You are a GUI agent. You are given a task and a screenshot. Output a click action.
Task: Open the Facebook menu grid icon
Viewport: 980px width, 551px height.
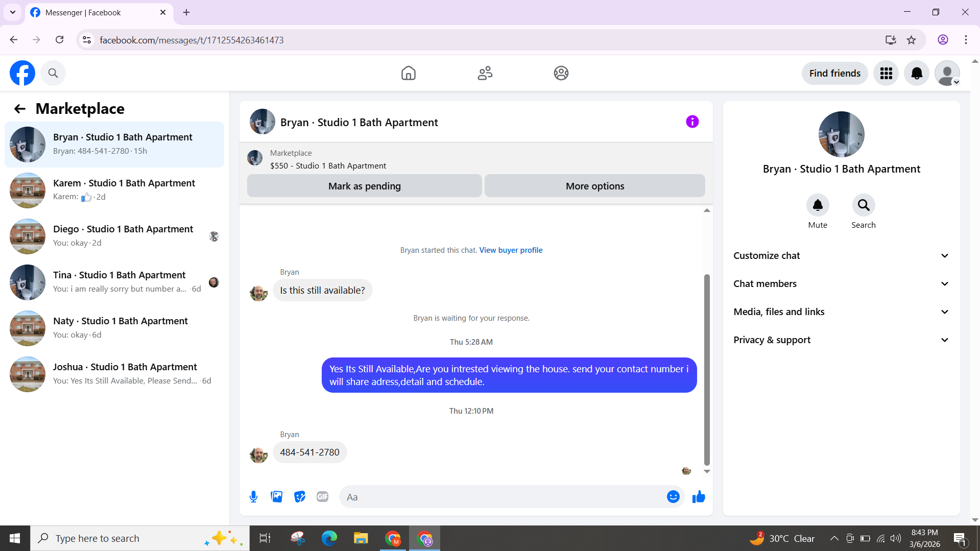click(x=886, y=73)
